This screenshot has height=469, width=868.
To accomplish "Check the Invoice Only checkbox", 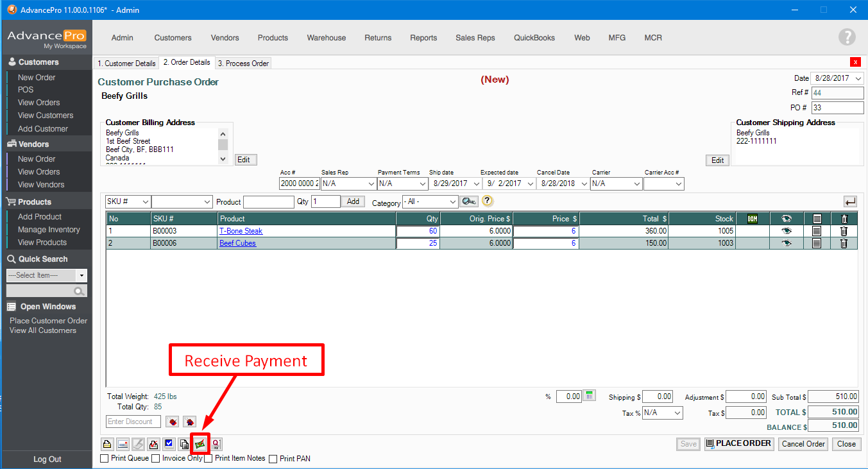I will tap(156, 459).
